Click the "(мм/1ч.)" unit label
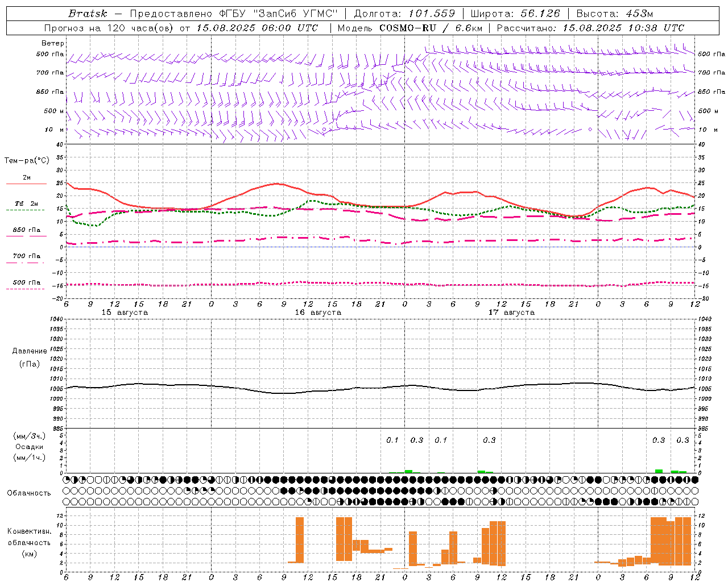This screenshot has height=582, width=728. click(x=30, y=458)
